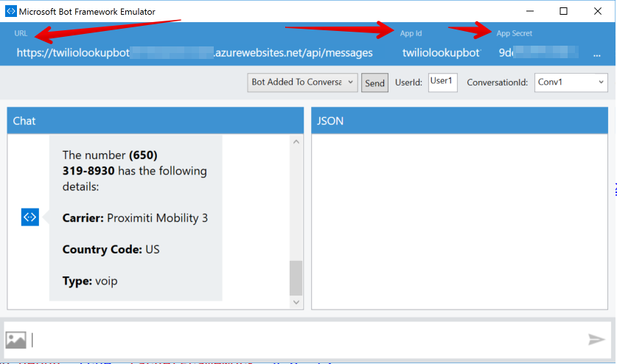The height and width of the screenshot is (364, 617).
Task: Click the chat scrollbar thumb
Action: point(296,278)
